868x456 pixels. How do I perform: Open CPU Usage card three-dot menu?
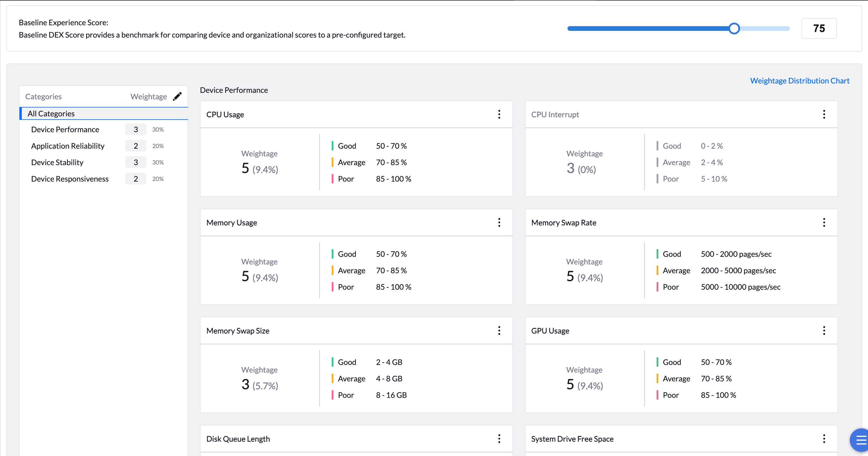pyautogui.click(x=499, y=115)
